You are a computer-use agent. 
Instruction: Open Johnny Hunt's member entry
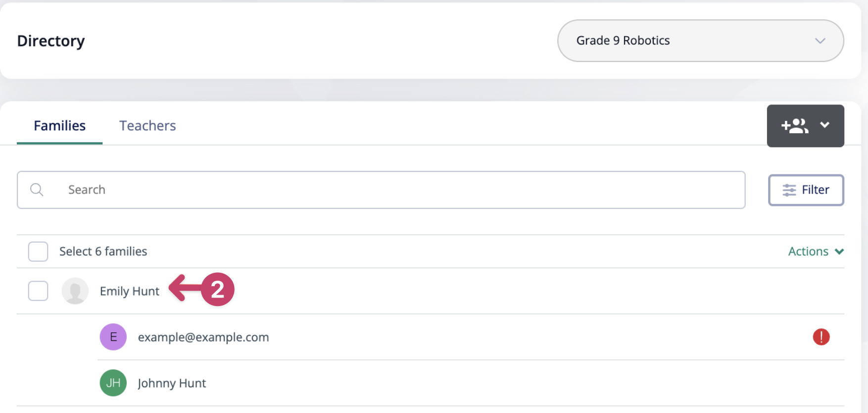pyautogui.click(x=471, y=383)
